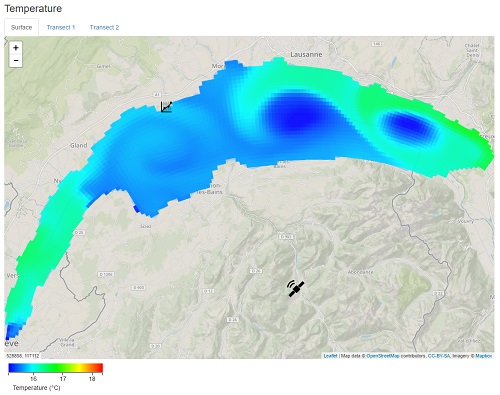
Task: Click the Abondance place label
Action: [x=360, y=272]
